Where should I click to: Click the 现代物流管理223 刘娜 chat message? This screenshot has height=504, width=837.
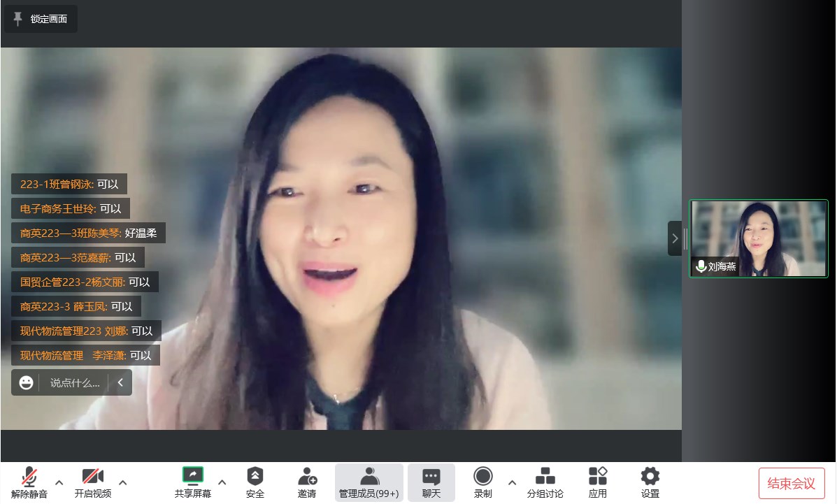click(87, 331)
